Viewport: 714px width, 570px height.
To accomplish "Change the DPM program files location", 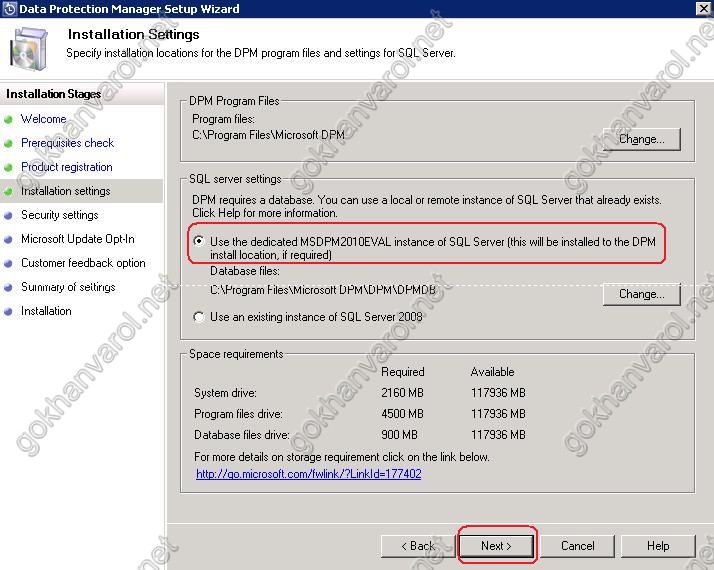I will pyautogui.click(x=640, y=139).
